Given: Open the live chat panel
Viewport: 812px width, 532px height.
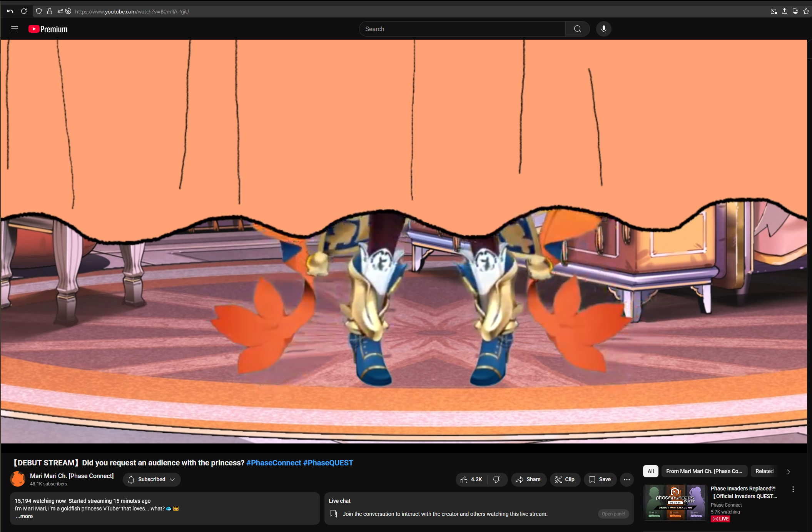Looking at the screenshot, I should pos(613,514).
